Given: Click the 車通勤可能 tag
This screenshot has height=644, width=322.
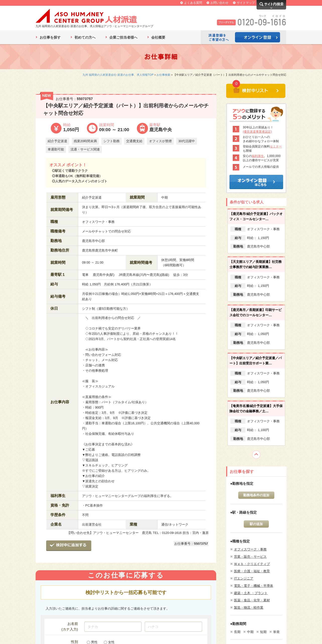Looking at the screenshot, I should 56,149.
